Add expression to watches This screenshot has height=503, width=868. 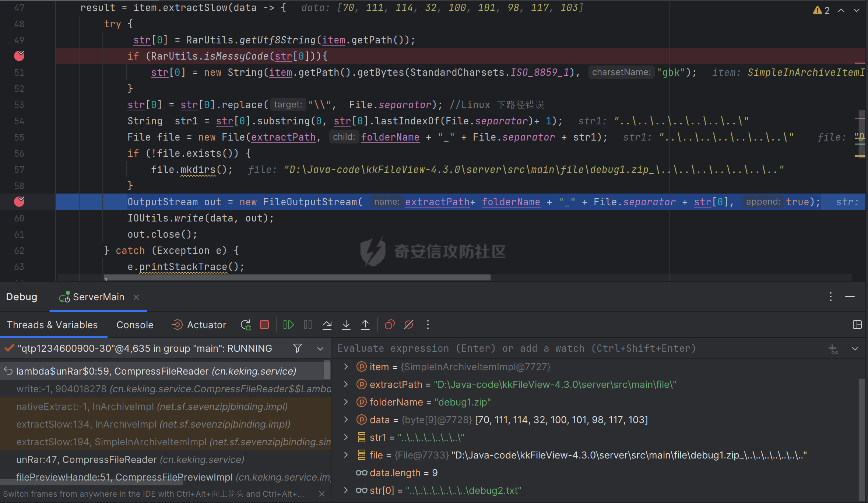coord(833,349)
